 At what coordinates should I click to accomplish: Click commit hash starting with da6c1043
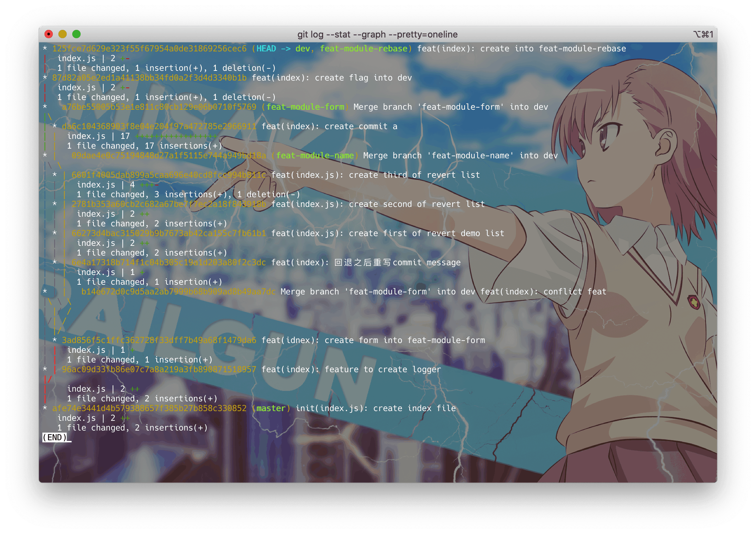pyautogui.click(x=159, y=126)
